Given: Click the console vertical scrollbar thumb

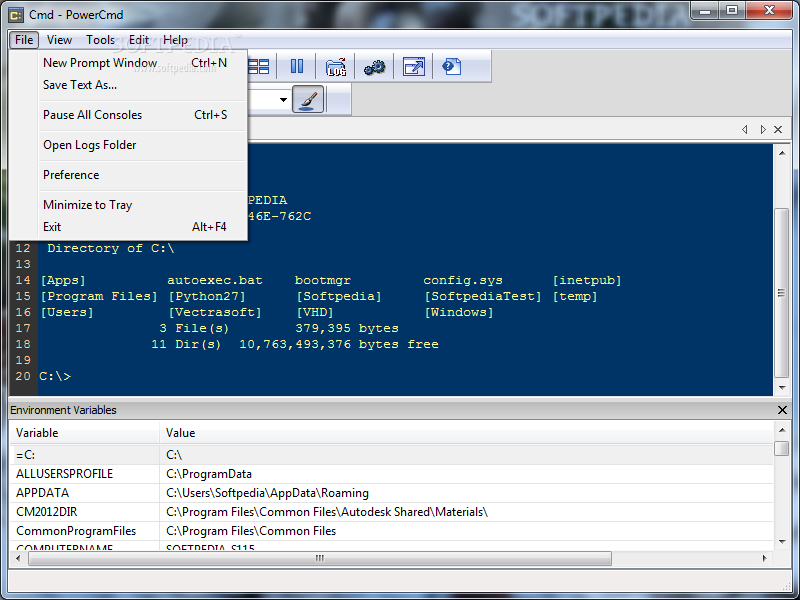Looking at the screenshot, I should click(x=782, y=293).
